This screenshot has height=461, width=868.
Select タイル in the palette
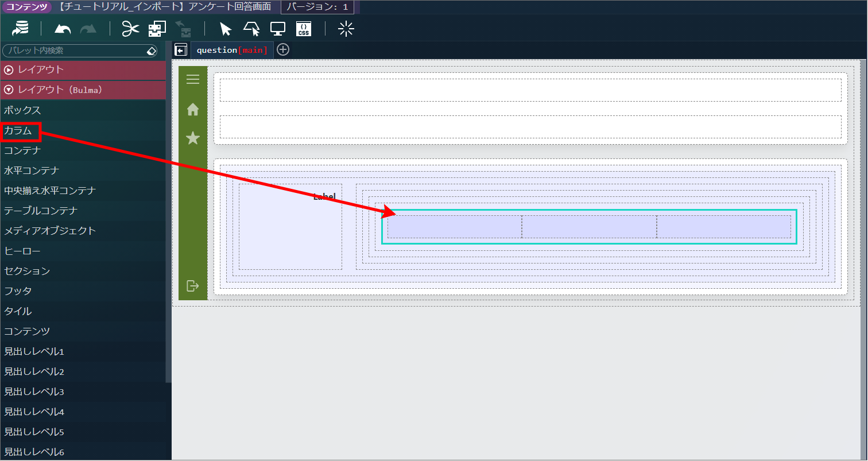[x=83, y=311]
